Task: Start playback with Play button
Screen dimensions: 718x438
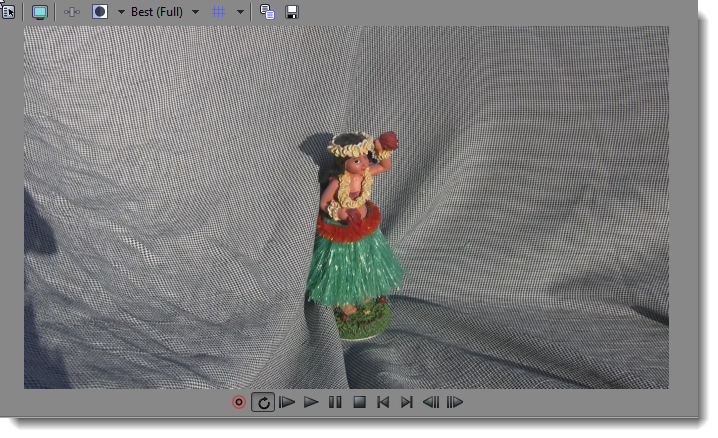Action: coord(311,402)
